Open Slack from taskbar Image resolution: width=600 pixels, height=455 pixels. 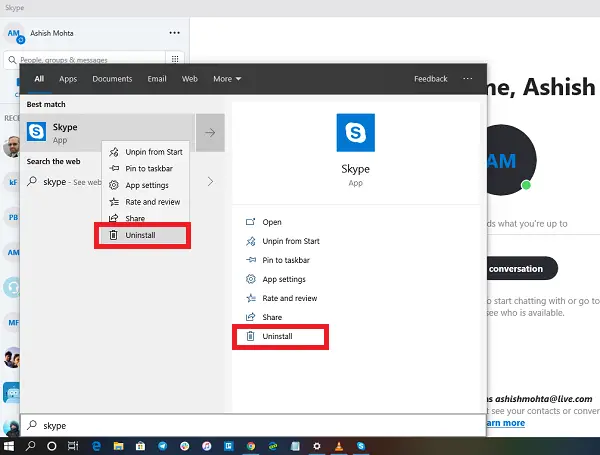(x=184, y=446)
